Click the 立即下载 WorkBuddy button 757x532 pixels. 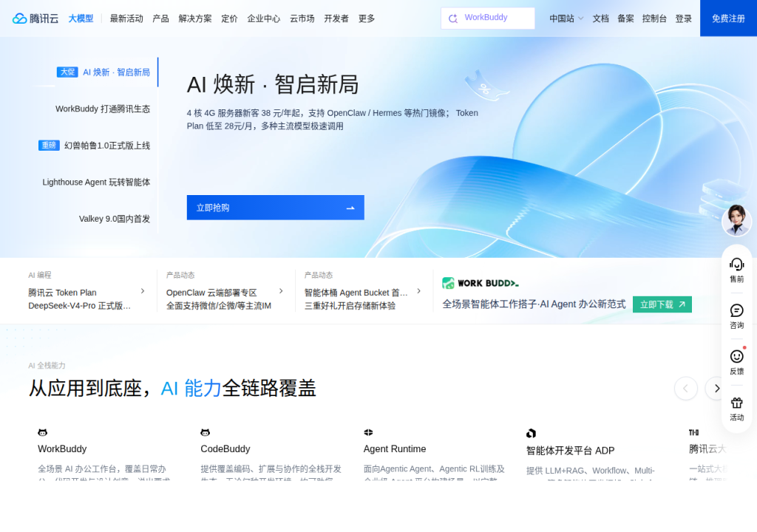[662, 304]
